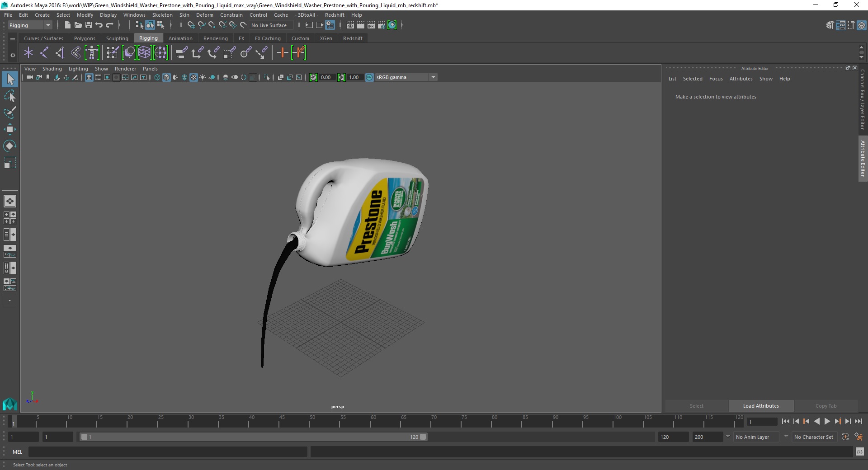Step to the next keyframe

pos(838,421)
